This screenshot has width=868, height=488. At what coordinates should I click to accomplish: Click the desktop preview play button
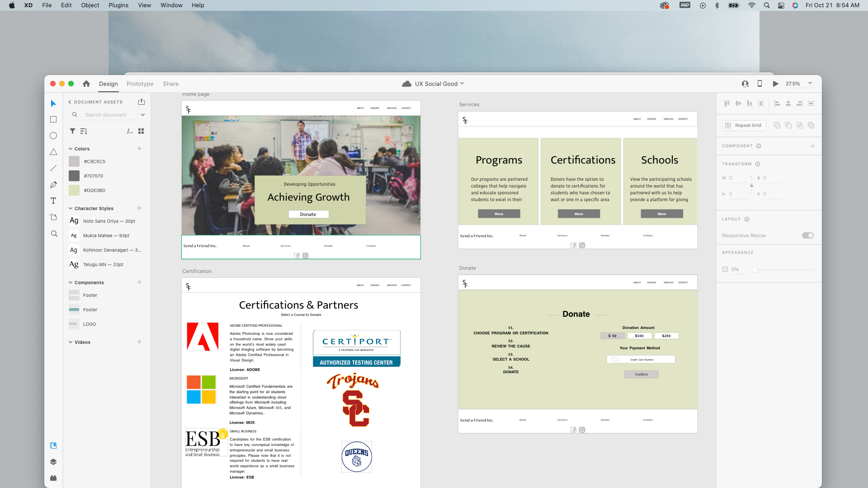click(x=775, y=84)
